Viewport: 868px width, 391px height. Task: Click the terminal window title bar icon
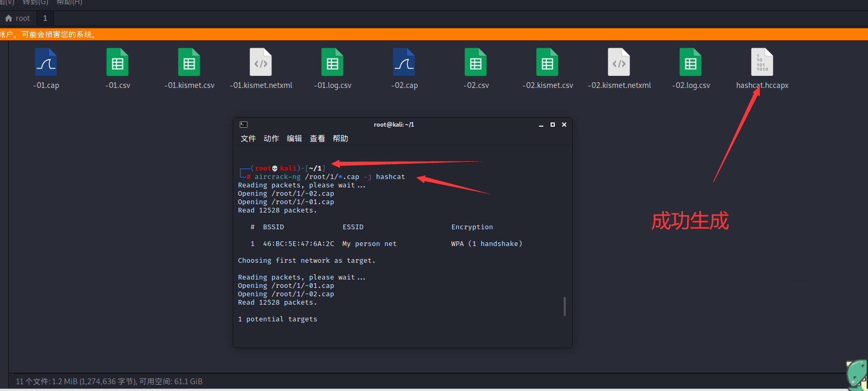[x=244, y=125]
